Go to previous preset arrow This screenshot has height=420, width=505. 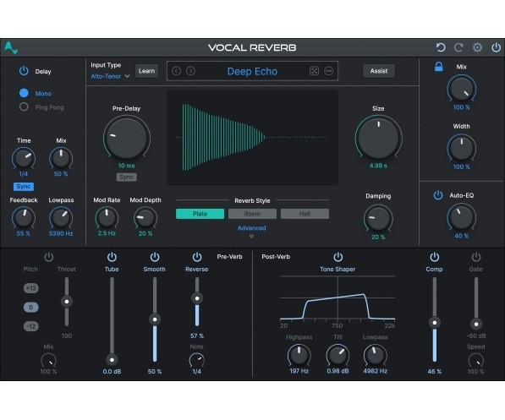click(176, 71)
